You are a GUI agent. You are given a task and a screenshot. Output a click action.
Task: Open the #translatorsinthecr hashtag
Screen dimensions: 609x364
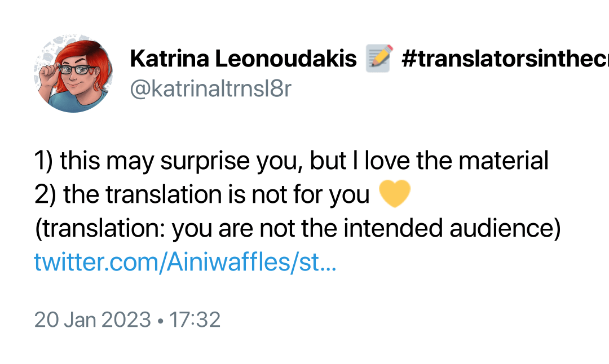505,59
